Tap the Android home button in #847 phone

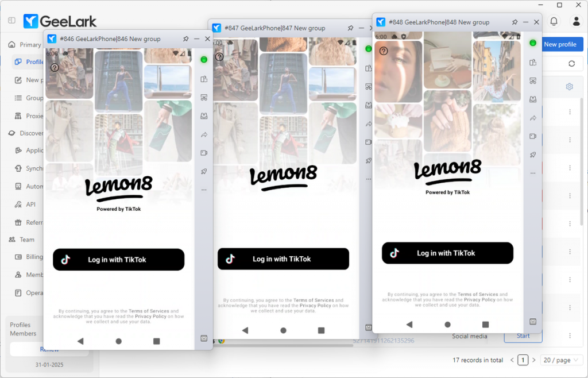coord(283,330)
